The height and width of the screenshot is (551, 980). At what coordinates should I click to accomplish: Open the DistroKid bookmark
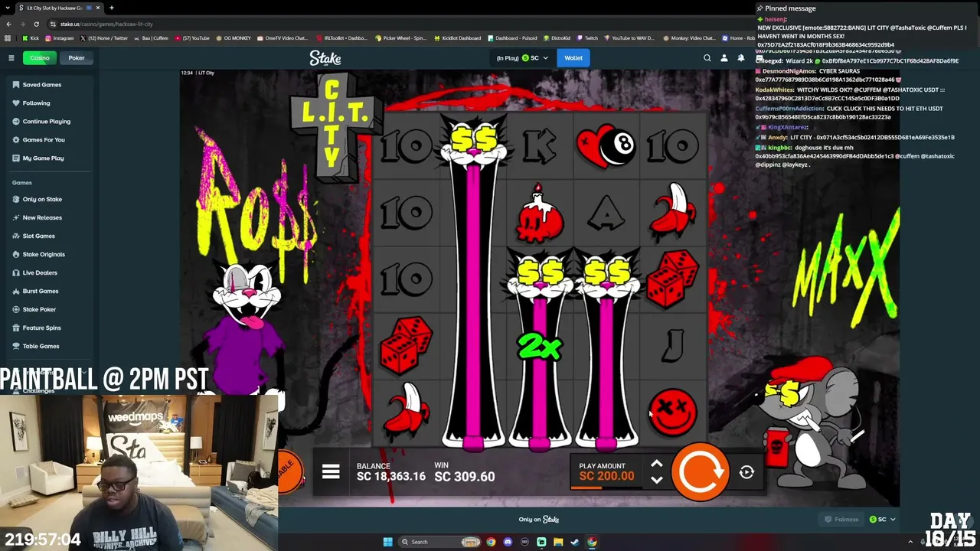[558, 38]
